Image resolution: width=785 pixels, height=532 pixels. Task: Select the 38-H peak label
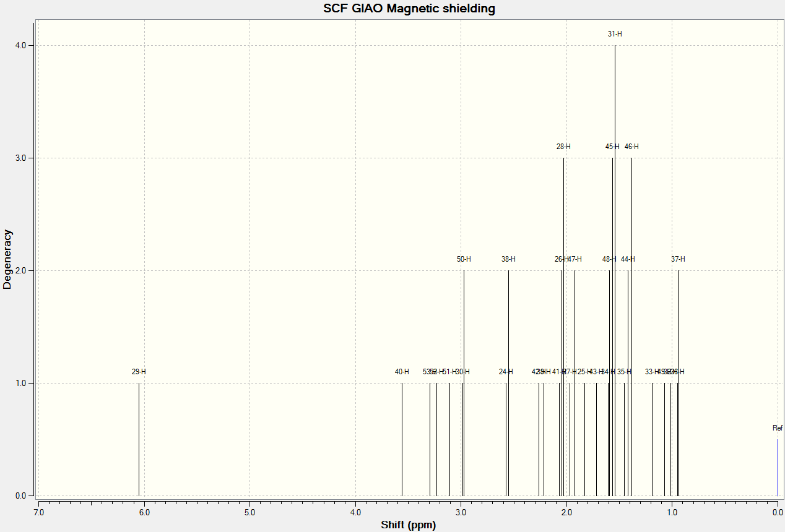click(x=508, y=259)
